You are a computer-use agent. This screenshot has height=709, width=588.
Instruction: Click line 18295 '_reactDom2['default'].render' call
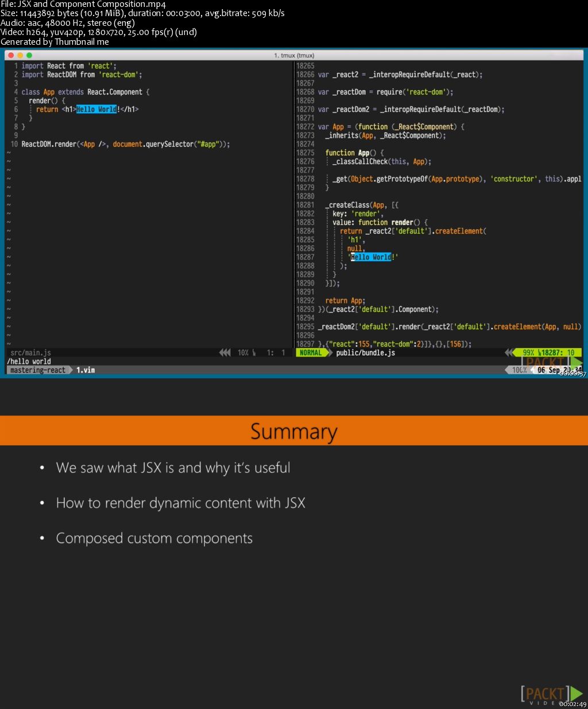point(450,327)
